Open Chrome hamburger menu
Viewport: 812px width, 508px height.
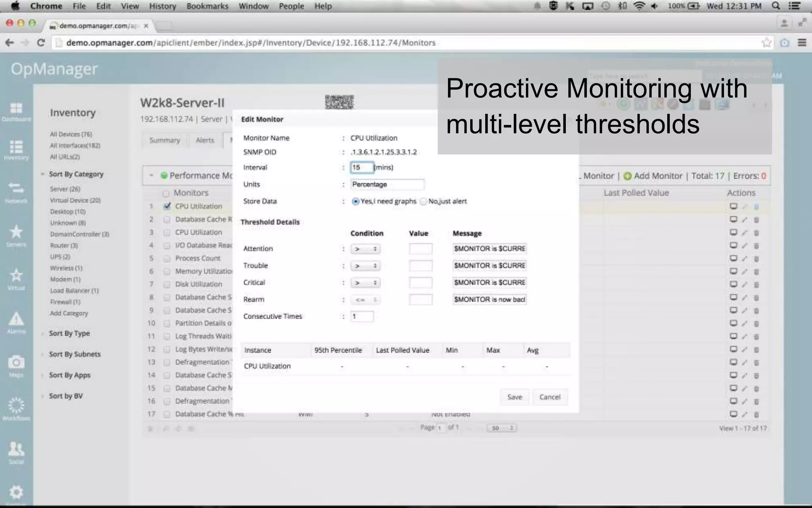802,42
